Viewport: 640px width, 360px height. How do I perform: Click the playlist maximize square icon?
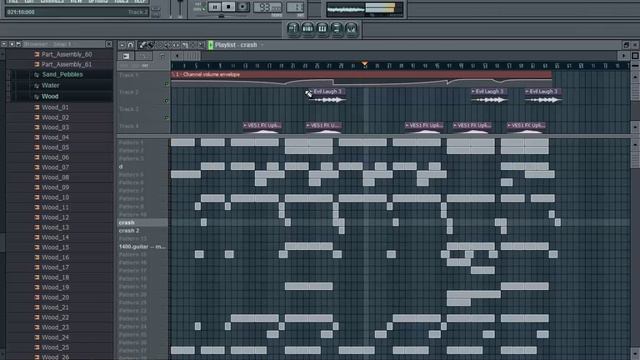pos(636,56)
